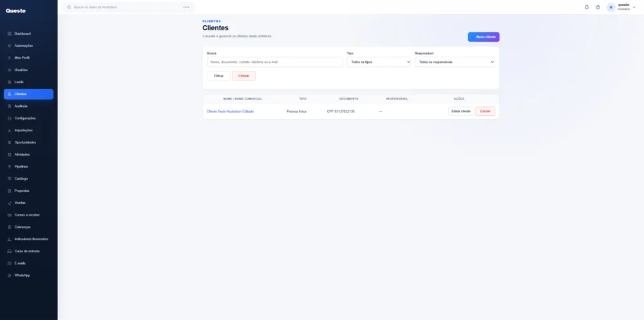Open Indicadores financeiros in the sidebar

tap(28, 239)
